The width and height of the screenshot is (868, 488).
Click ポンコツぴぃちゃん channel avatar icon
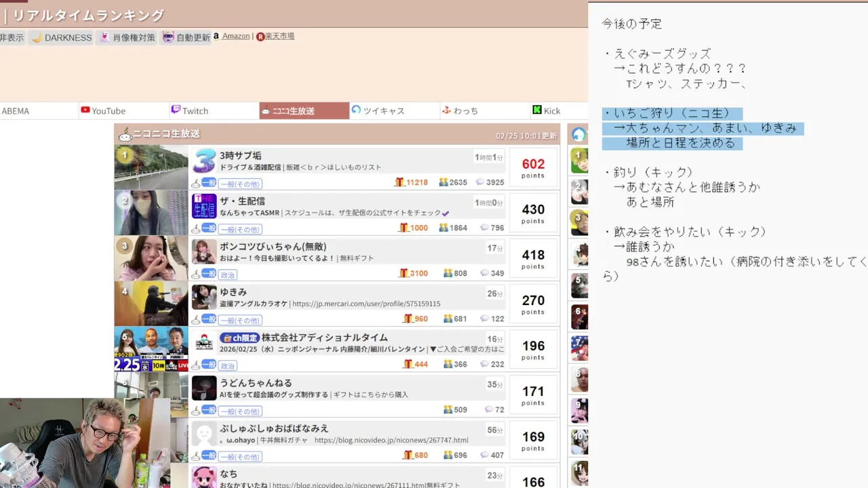tap(204, 251)
